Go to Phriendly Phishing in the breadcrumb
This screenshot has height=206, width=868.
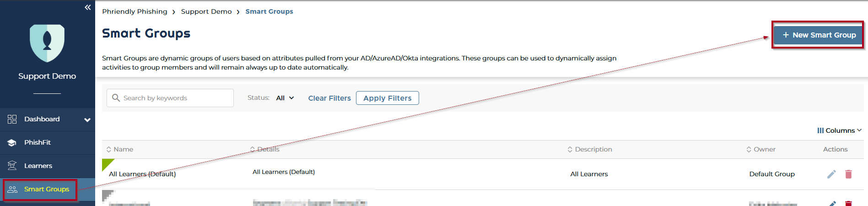pos(135,11)
